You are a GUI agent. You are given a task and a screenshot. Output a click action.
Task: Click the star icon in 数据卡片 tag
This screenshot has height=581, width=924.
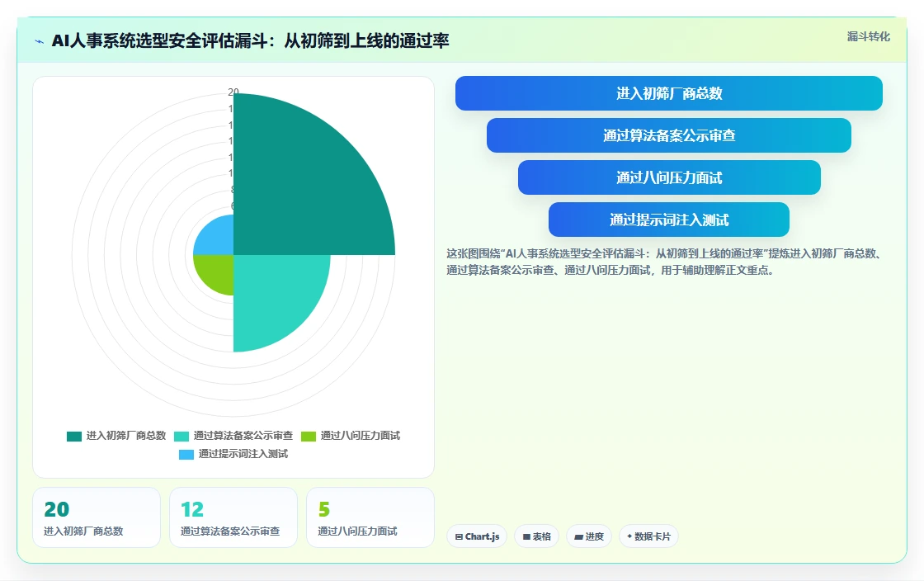point(629,536)
